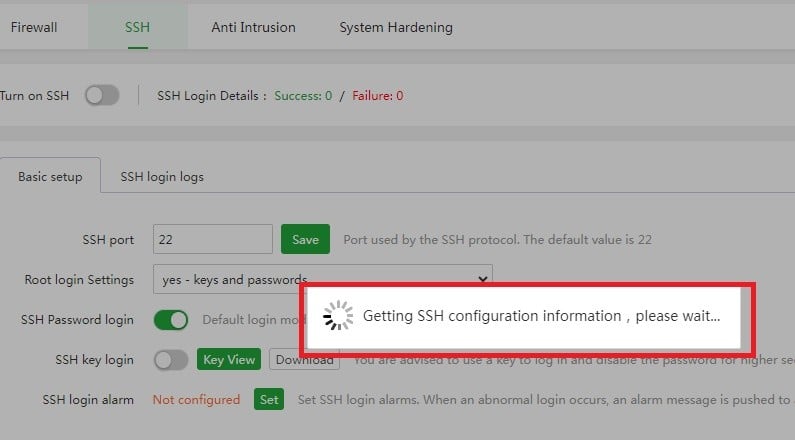Toggle the Turn on SSH switch
The height and width of the screenshot is (440, 795).
pos(102,96)
